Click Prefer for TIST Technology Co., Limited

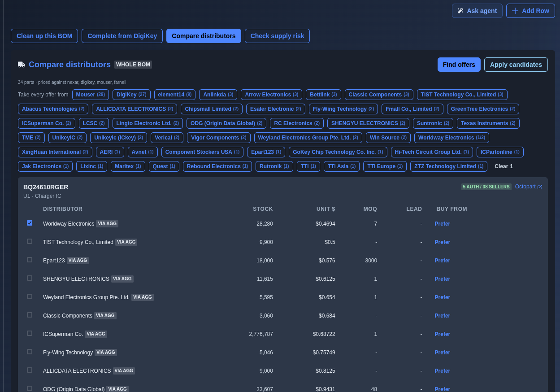(x=442, y=242)
